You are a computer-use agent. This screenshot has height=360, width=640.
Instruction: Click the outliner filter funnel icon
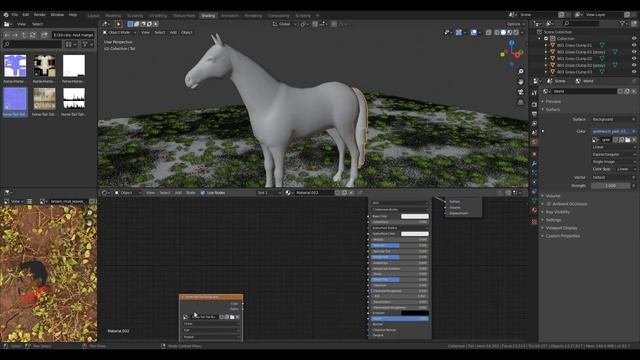coord(622,24)
